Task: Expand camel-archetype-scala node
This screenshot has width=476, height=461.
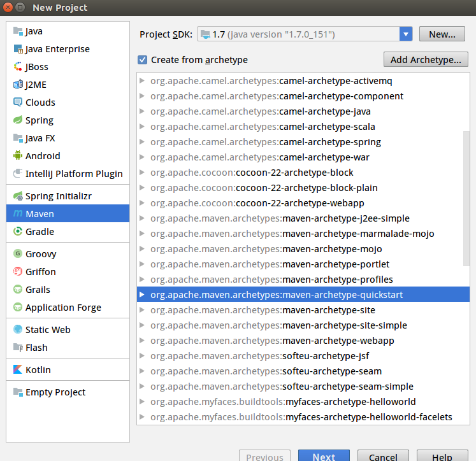Action: point(141,127)
